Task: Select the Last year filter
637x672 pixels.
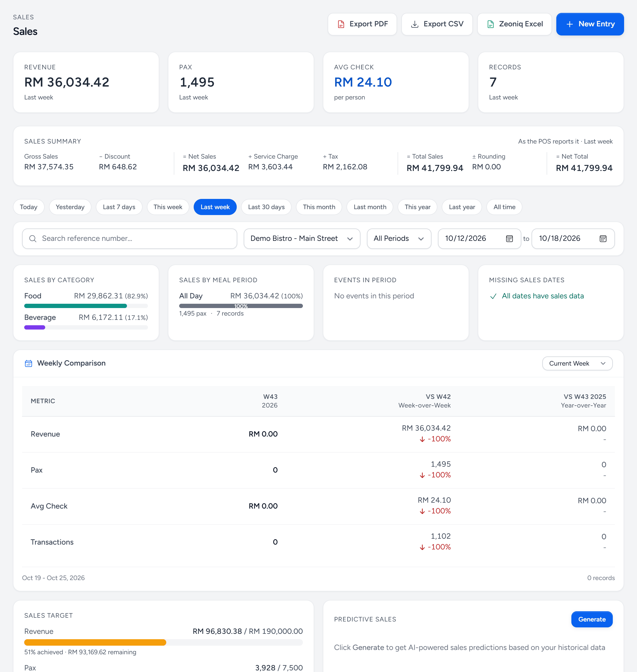Action: [x=462, y=207]
